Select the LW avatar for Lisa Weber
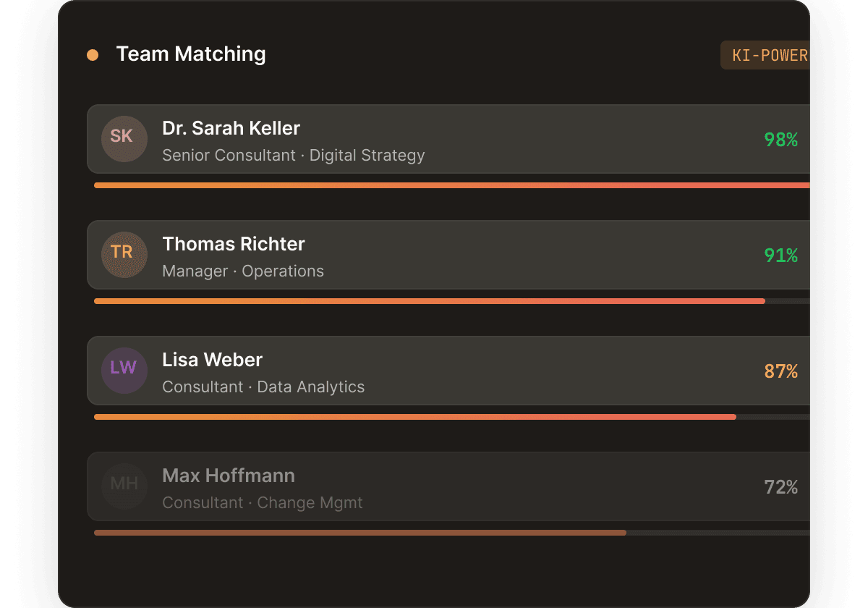This screenshot has height=608, width=868. pyautogui.click(x=124, y=371)
